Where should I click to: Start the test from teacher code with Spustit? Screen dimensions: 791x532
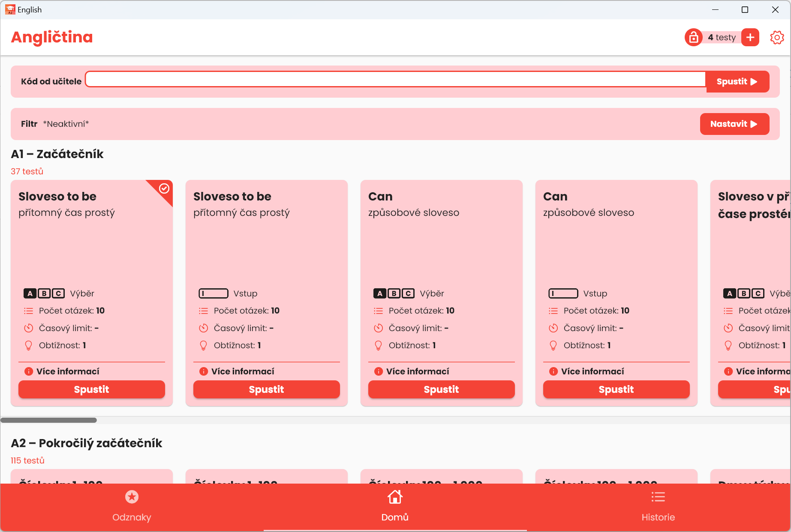point(737,81)
